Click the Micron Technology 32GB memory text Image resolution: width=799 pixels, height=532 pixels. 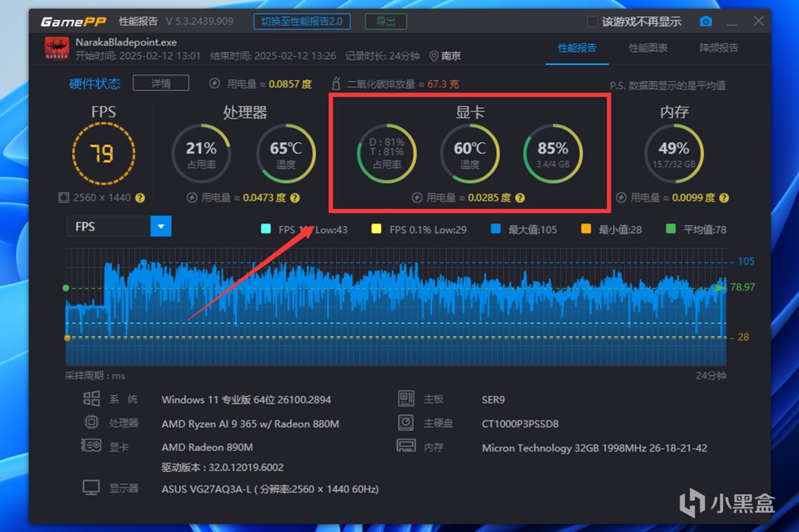[595, 448]
